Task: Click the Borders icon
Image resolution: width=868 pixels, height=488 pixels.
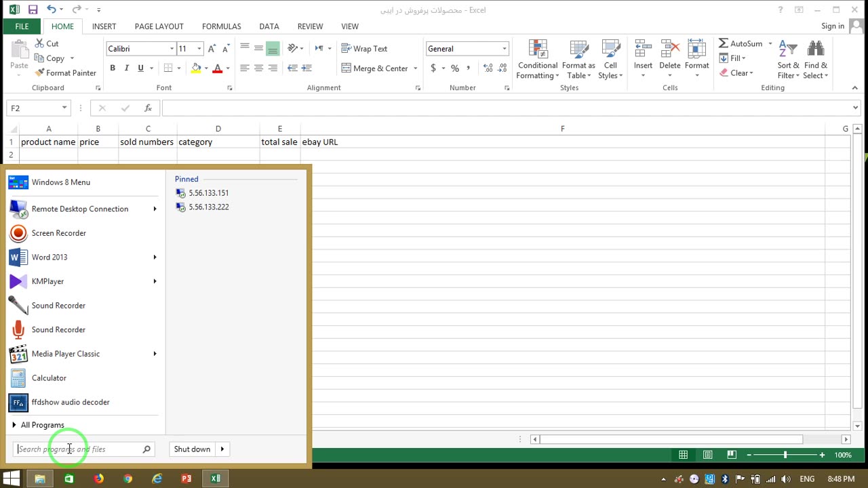Action: pos(168,68)
